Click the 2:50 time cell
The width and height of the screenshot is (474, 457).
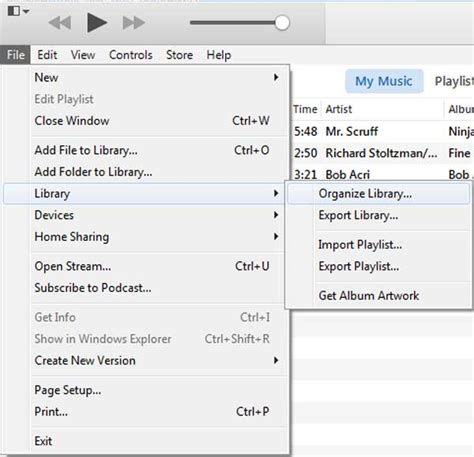(x=305, y=153)
